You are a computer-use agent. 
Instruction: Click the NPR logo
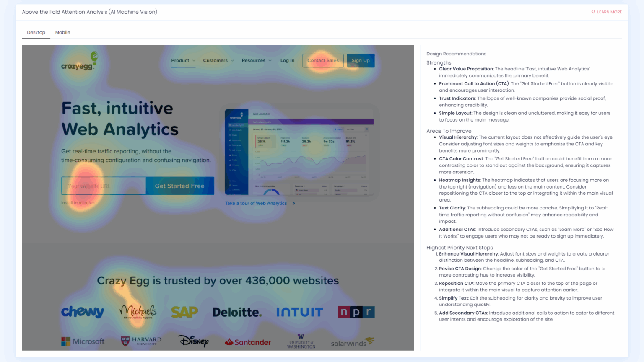tap(356, 312)
